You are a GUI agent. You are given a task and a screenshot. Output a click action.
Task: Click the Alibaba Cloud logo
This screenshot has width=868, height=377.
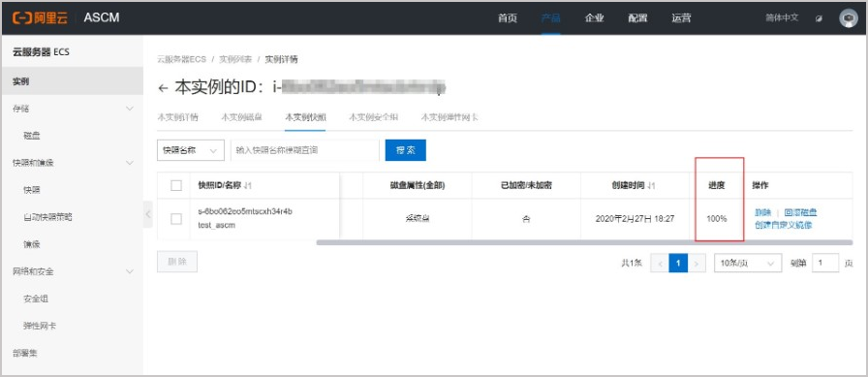coord(40,17)
